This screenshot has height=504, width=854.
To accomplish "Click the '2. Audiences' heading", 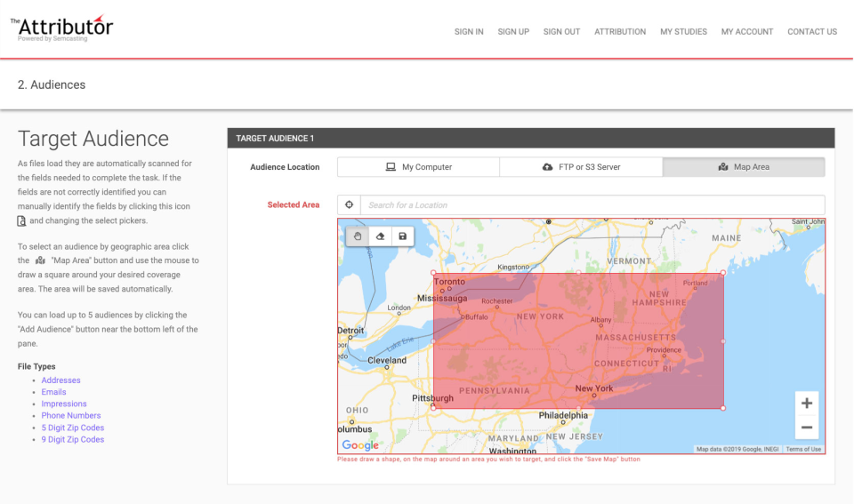I will [52, 85].
